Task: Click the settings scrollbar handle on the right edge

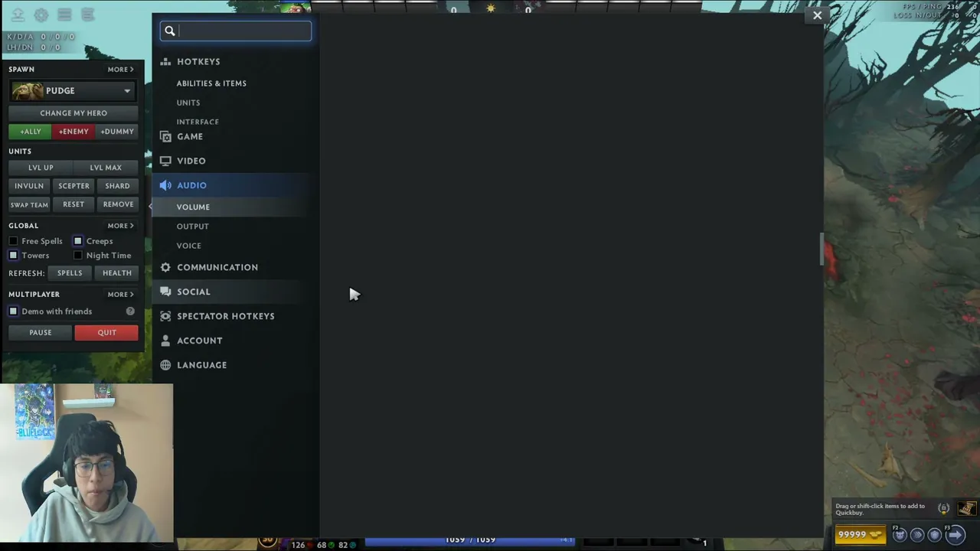Action: pyautogui.click(x=822, y=249)
